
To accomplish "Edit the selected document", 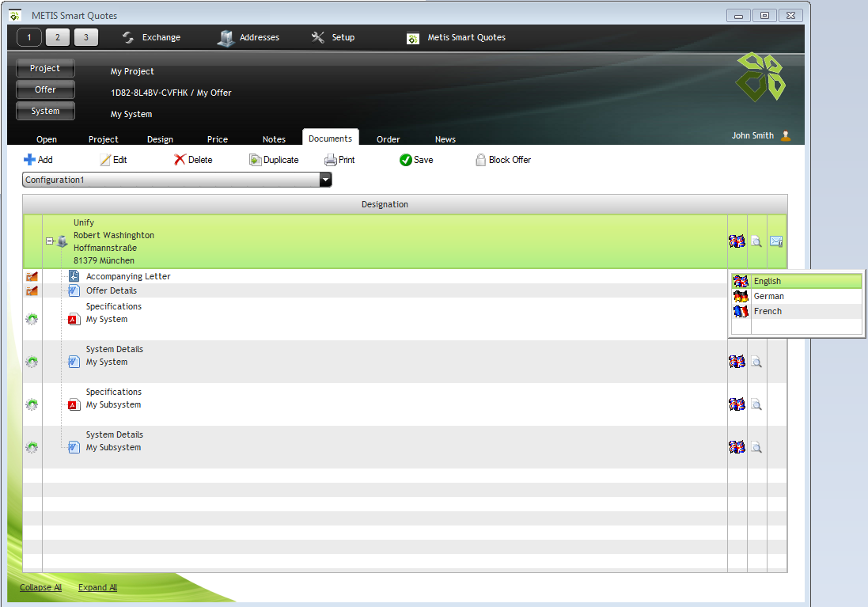I will pyautogui.click(x=113, y=160).
